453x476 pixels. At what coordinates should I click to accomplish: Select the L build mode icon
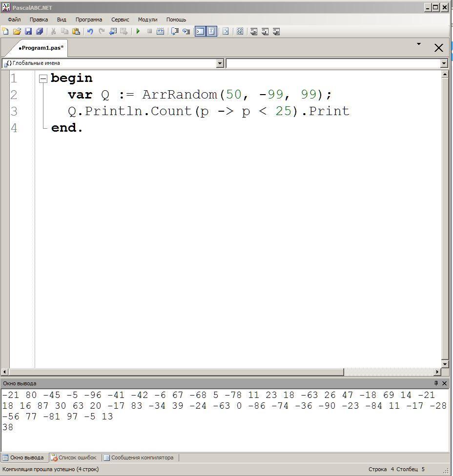coord(265,32)
